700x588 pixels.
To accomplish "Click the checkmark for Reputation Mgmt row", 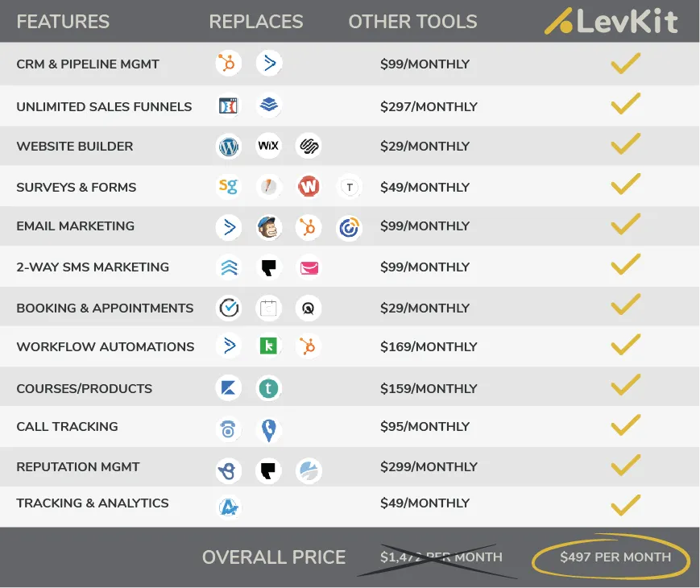I will (626, 465).
